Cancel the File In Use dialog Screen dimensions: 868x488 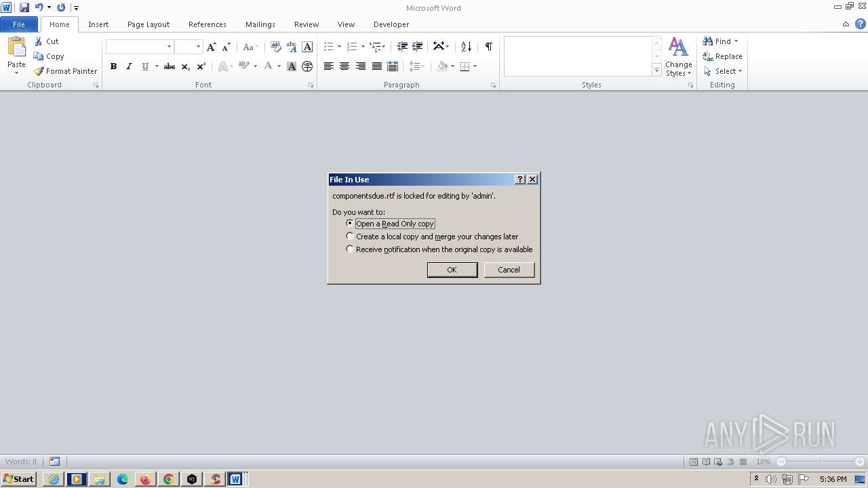click(x=509, y=270)
